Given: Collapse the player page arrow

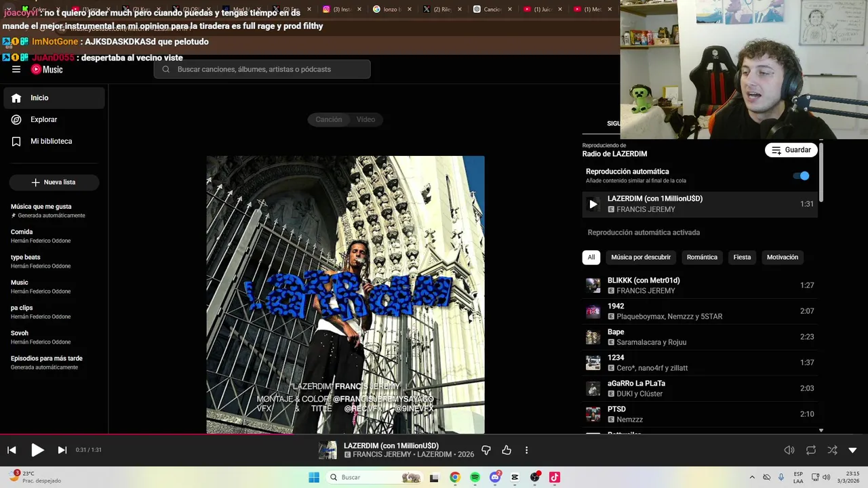Looking at the screenshot, I should click(852, 450).
